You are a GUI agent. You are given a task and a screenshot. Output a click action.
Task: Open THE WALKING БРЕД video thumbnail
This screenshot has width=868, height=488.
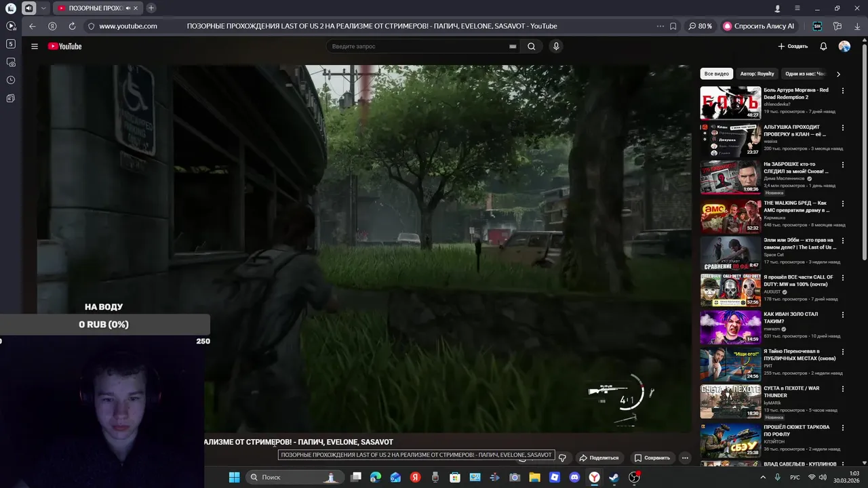[730, 216]
